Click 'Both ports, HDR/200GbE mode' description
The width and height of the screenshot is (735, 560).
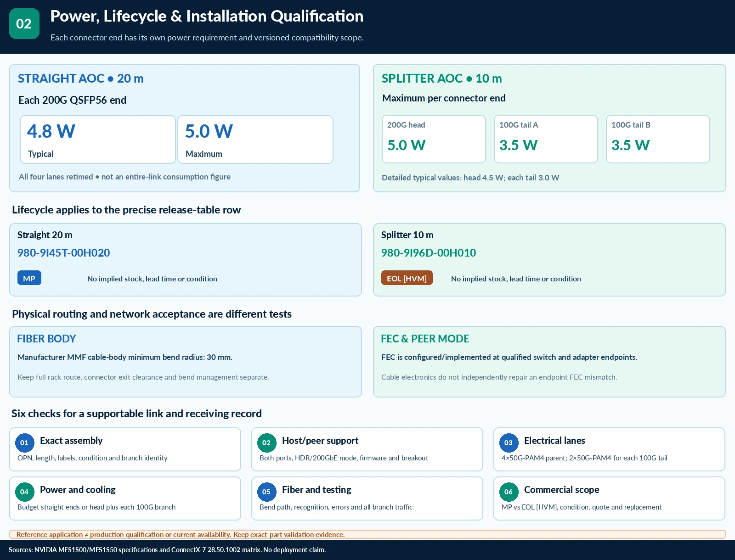coord(344,458)
